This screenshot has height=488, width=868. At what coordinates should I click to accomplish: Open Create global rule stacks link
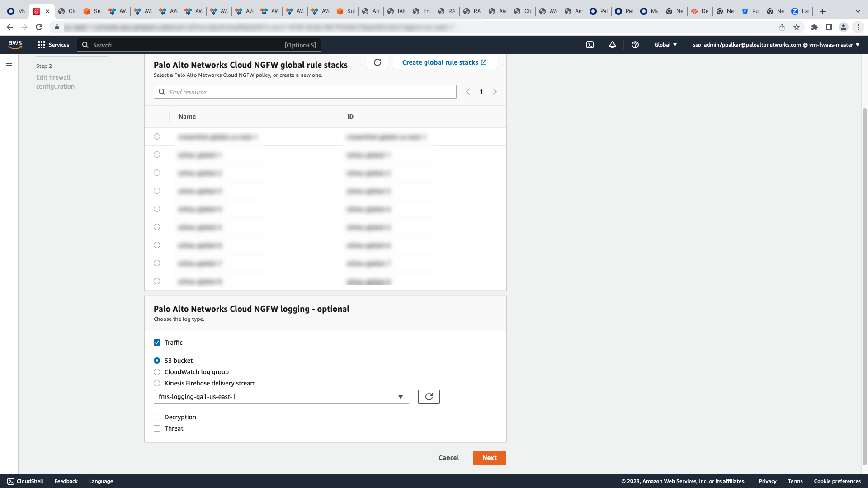click(444, 62)
